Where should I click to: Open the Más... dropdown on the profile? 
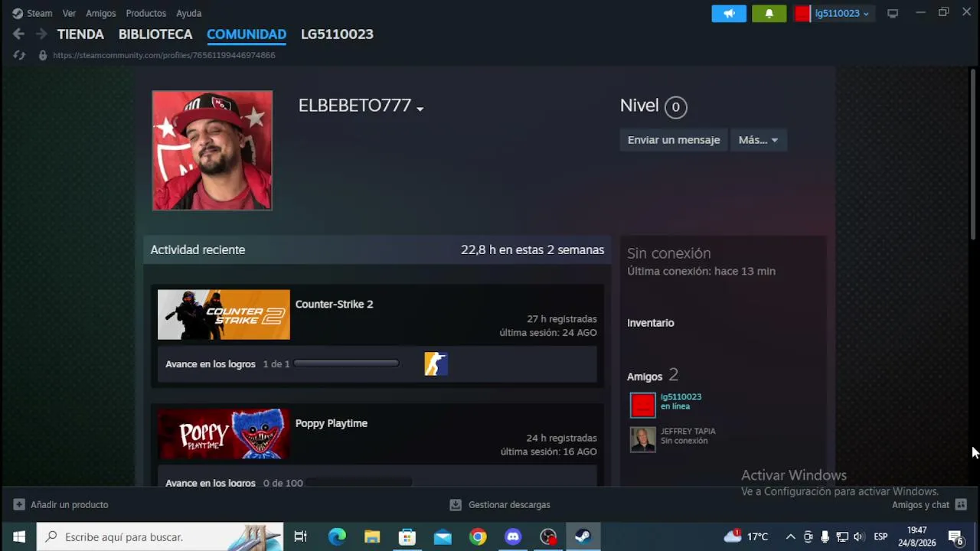pos(758,140)
